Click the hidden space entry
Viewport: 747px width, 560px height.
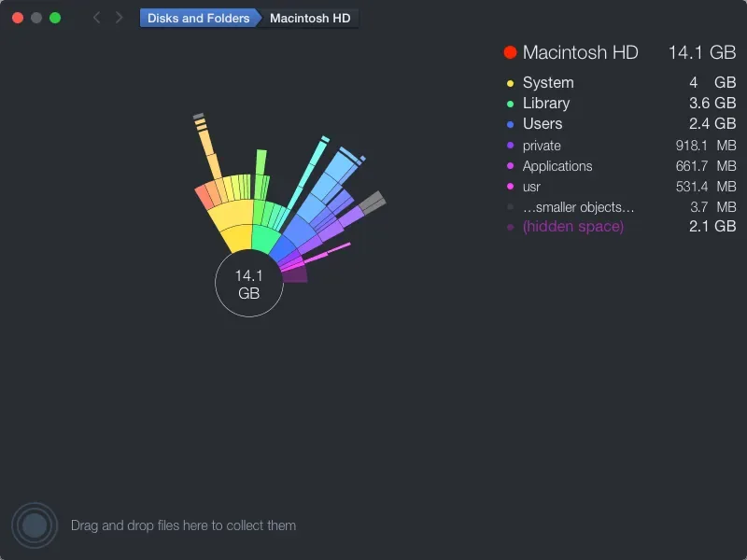621,226
